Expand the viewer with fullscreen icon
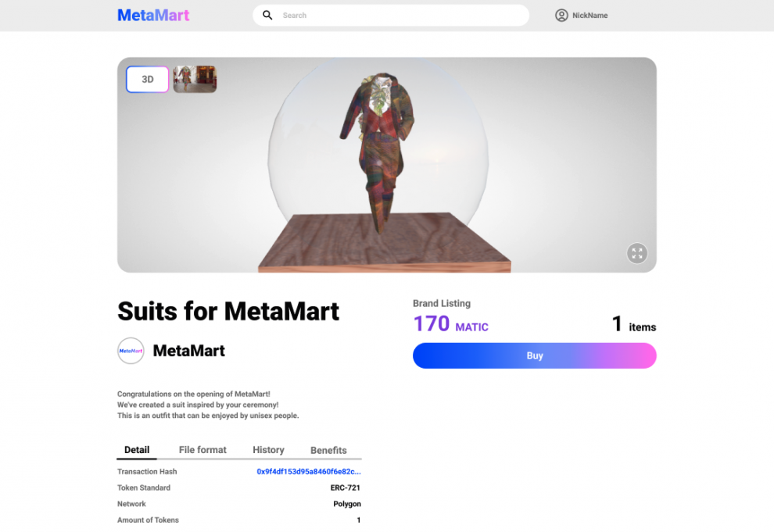774x532 pixels. pos(636,253)
